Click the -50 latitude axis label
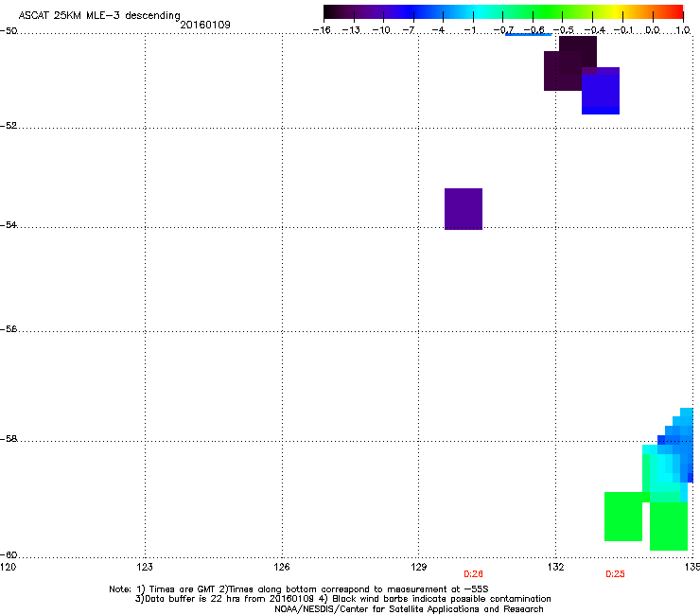Image resolution: width=700 pixels, height=615 pixels. pos(9,30)
